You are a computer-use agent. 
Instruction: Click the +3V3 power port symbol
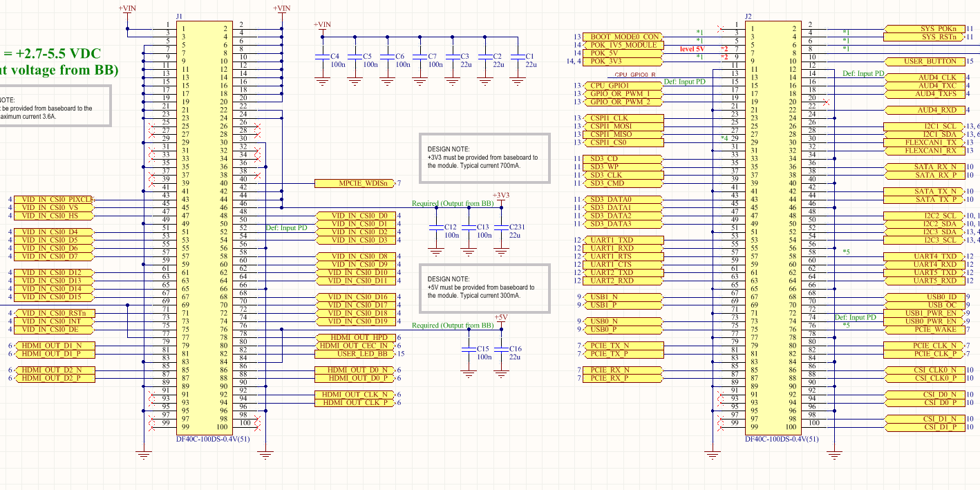point(500,196)
